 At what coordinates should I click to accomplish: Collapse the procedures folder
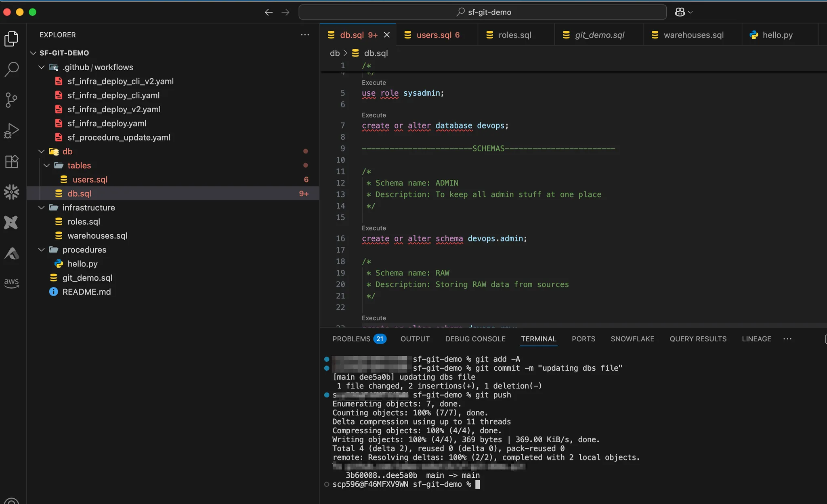41,250
